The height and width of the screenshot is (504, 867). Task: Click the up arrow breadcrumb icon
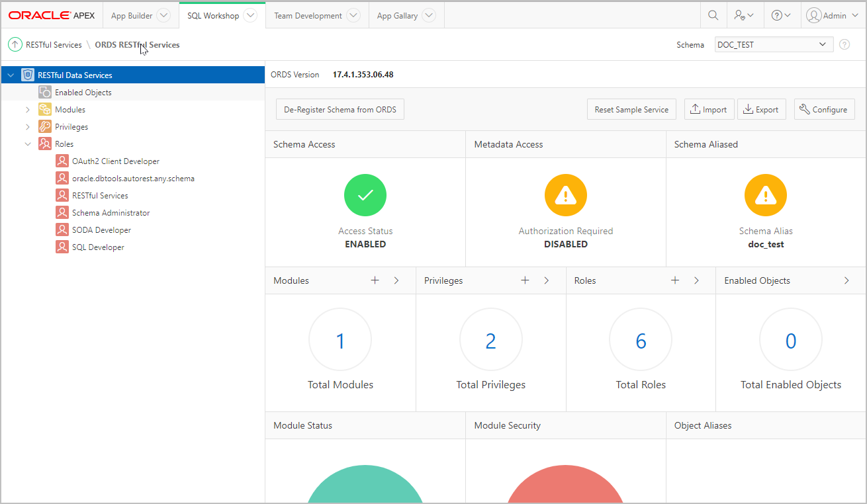tap(15, 45)
